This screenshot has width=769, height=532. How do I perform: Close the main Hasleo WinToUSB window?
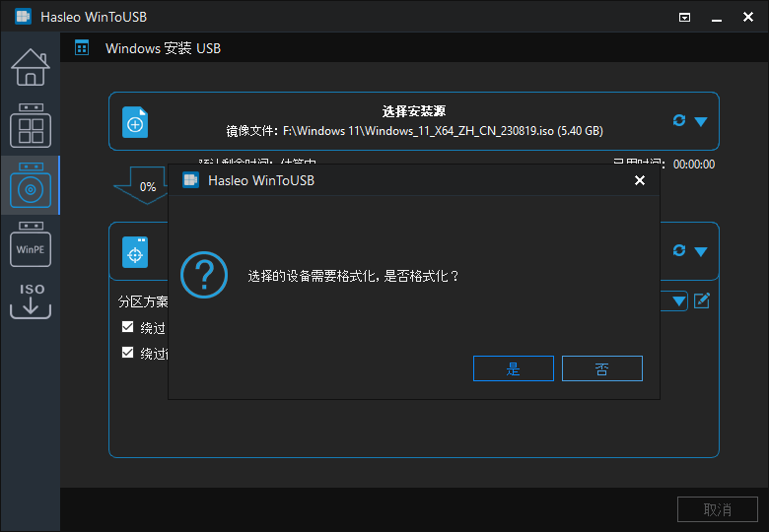pyautogui.click(x=748, y=17)
